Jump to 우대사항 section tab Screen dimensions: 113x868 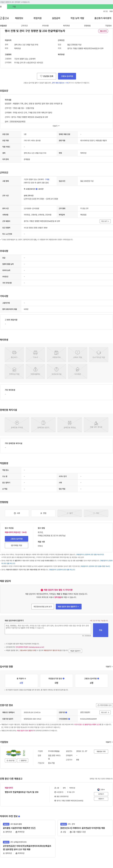tap(45, 26)
